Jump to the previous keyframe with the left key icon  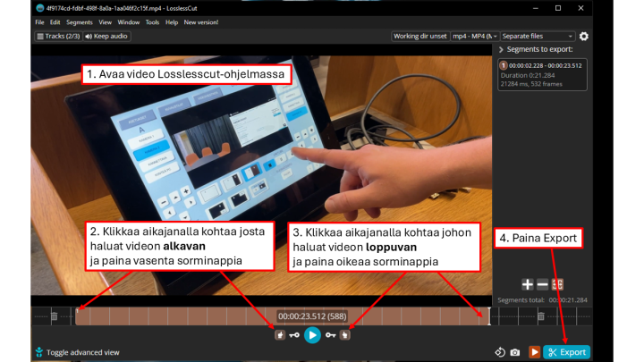point(294,335)
